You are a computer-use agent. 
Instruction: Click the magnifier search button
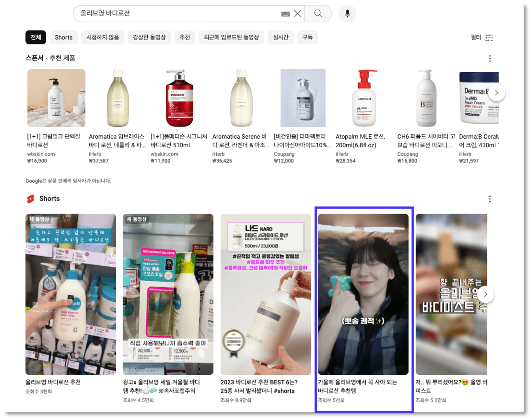click(318, 14)
